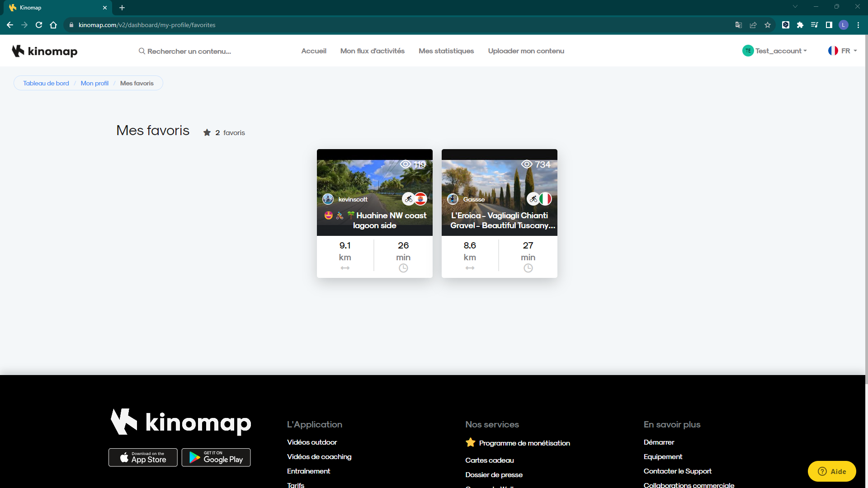Click the browser home icon
This screenshot has height=488, width=868.
[x=53, y=25]
